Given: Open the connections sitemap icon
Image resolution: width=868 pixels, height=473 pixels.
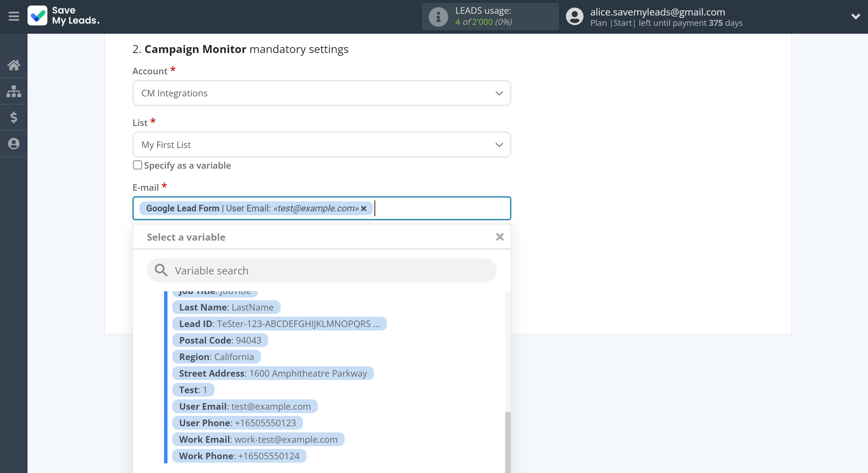Looking at the screenshot, I should (14, 91).
